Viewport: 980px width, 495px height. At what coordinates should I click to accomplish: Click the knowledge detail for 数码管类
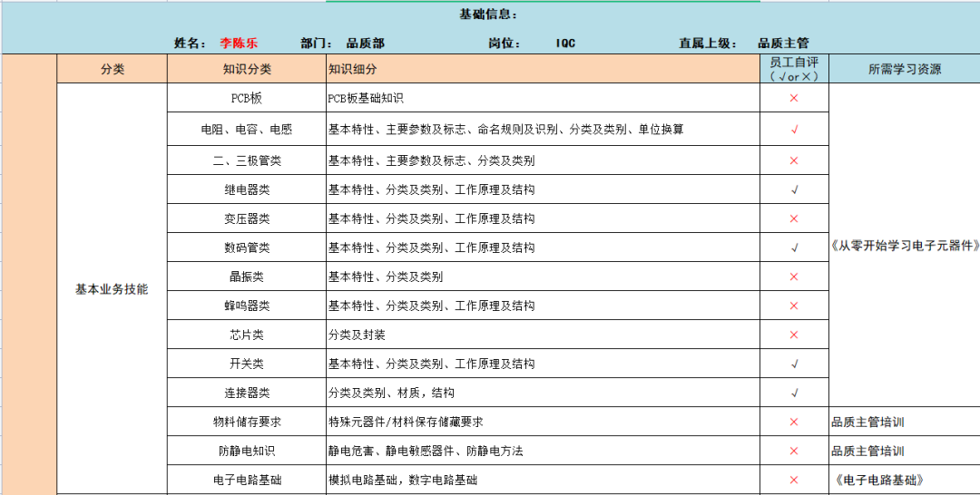click(544, 247)
